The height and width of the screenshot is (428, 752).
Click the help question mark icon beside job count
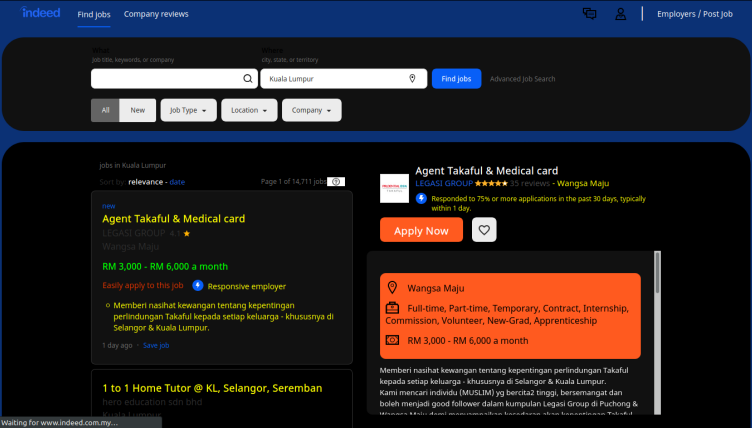click(336, 182)
